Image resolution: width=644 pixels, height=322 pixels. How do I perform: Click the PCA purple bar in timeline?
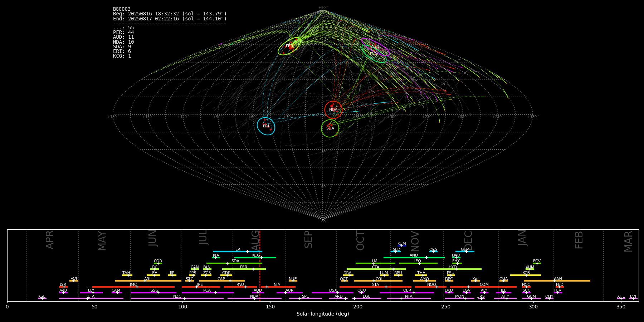[x=208, y=293]
